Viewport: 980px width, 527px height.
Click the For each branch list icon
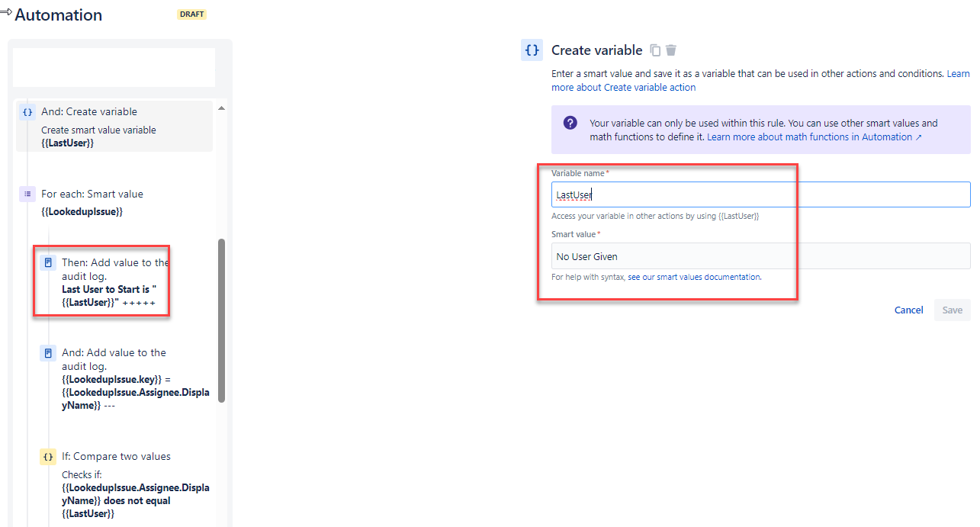pyautogui.click(x=27, y=194)
